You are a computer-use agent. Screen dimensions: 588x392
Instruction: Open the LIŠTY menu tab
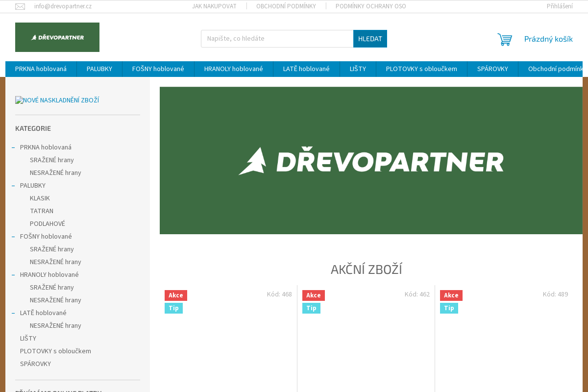pyautogui.click(x=358, y=69)
